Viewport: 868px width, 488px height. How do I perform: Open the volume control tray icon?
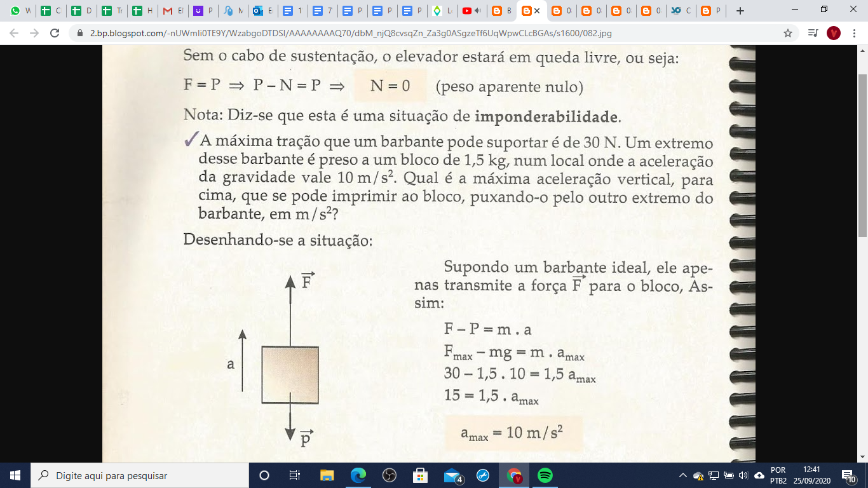click(x=743, y=475)
